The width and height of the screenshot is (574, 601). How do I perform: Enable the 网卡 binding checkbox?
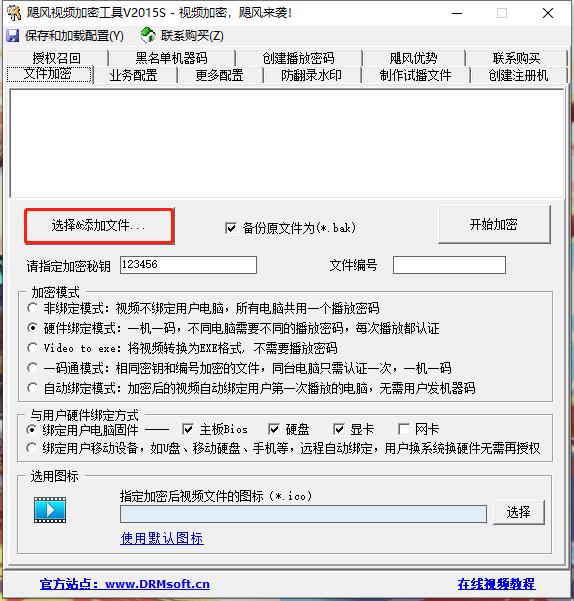(403, 429)
